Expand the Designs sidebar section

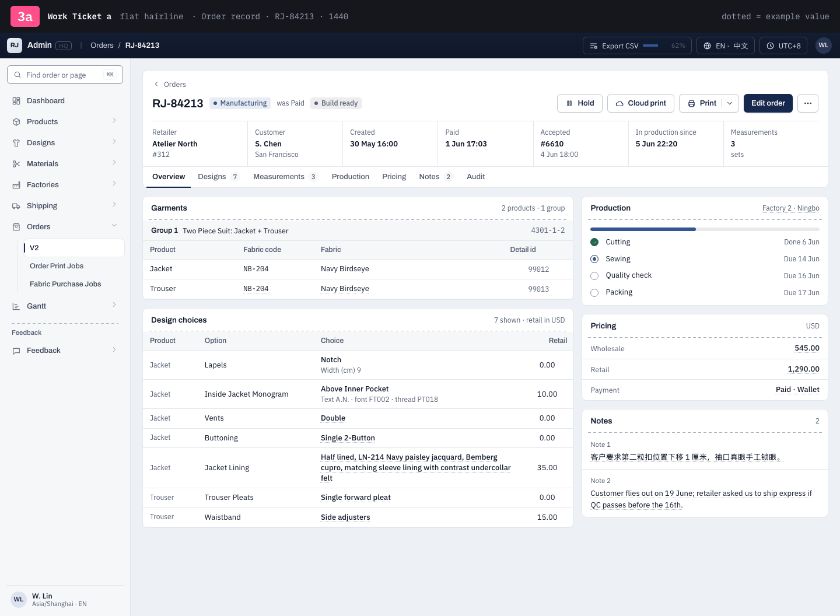(x=114, y=142)
